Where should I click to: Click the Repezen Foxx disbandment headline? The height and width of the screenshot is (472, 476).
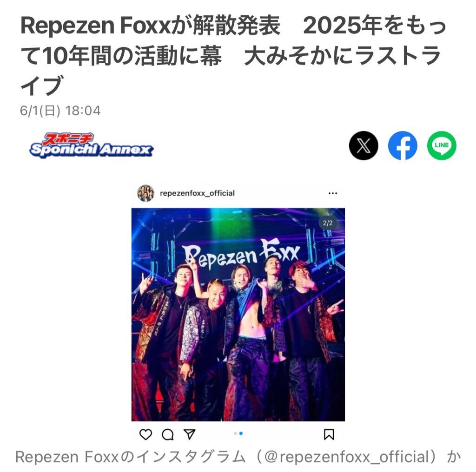pos(233,55)
